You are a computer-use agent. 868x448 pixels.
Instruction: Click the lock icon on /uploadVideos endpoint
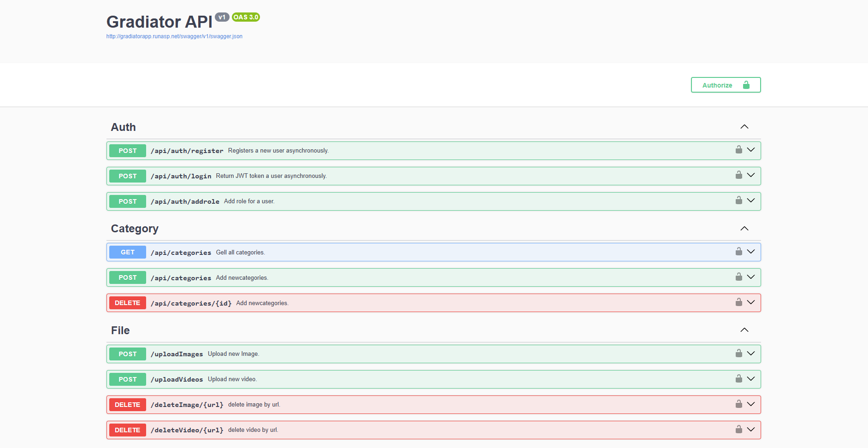click(x=739, y=379)
